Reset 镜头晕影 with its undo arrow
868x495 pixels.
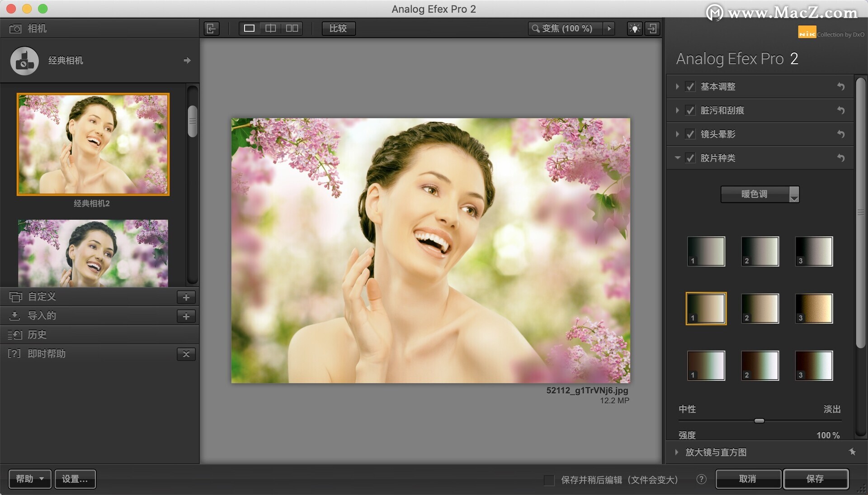pyautogui.click(x=840, y=134)
